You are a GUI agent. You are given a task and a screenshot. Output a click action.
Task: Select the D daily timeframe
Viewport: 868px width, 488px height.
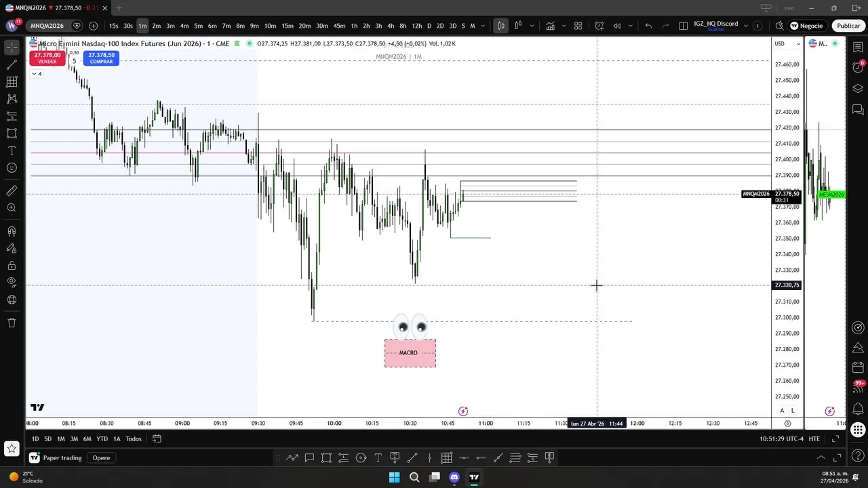[429, 26]
